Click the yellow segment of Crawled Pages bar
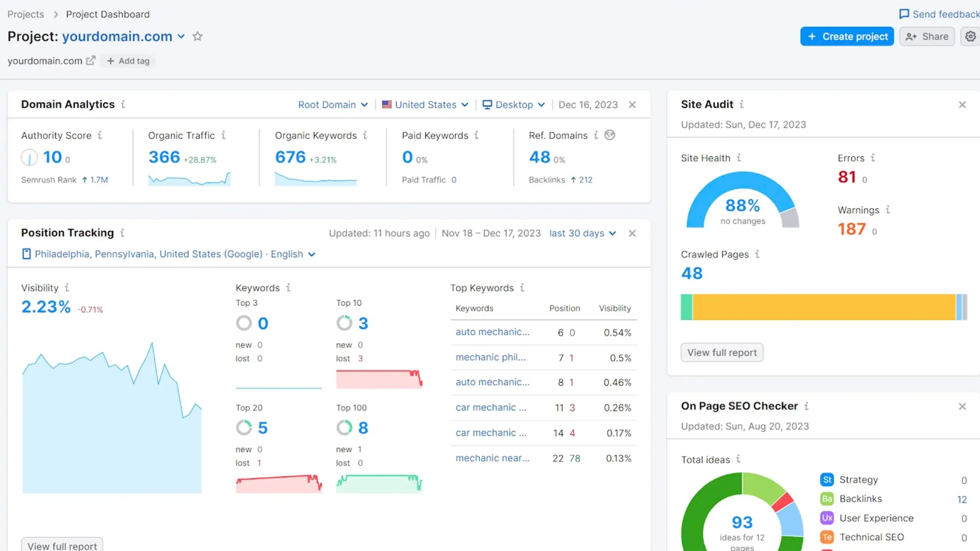Screen dimensions: 980x551 [824, 307]
